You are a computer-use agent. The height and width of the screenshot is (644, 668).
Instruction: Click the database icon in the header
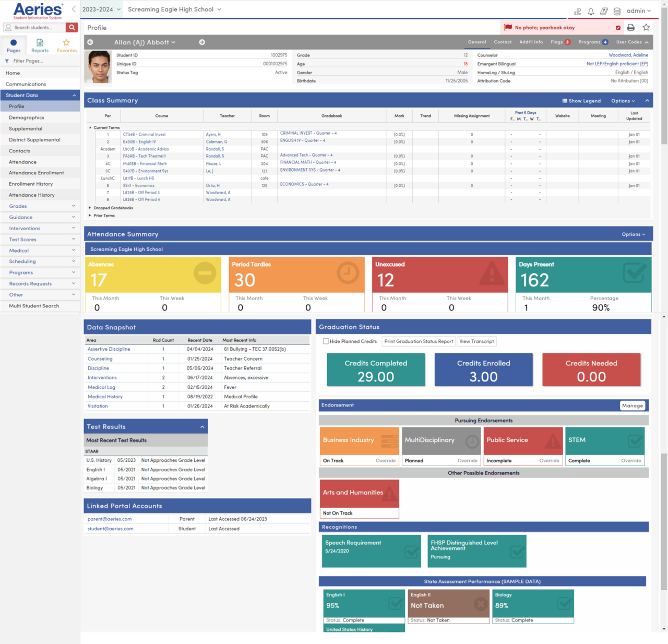pos(617,10)
